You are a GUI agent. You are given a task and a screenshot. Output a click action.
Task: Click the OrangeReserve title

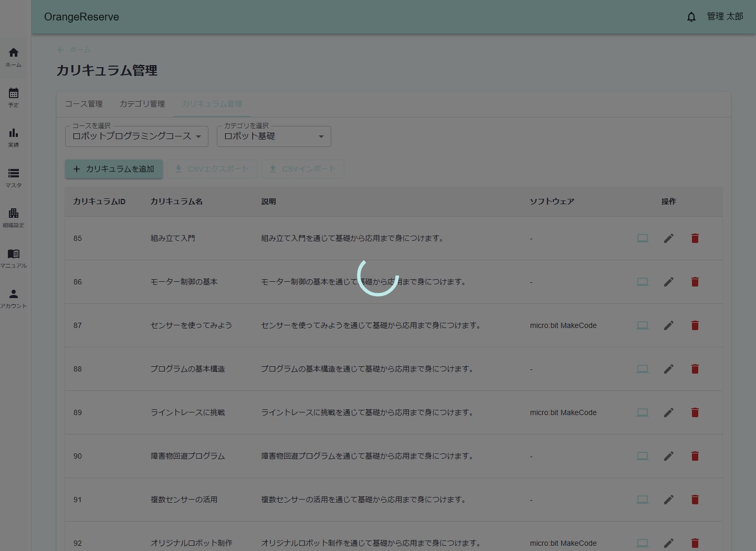(81, 17)
